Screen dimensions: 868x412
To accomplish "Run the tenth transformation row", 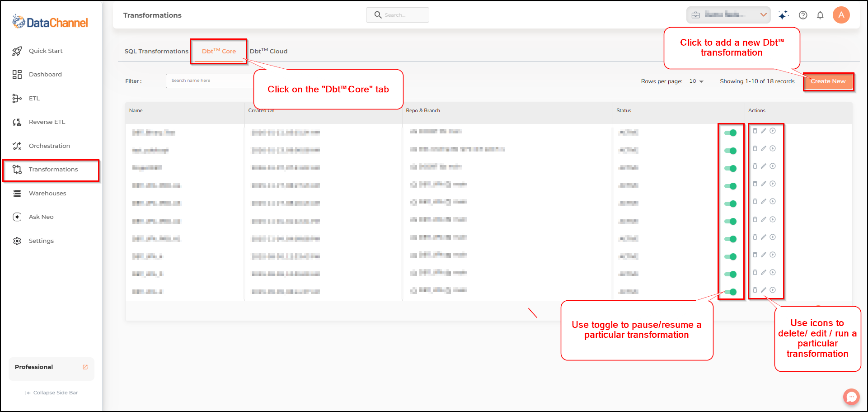I will click(x=773, y=290).
